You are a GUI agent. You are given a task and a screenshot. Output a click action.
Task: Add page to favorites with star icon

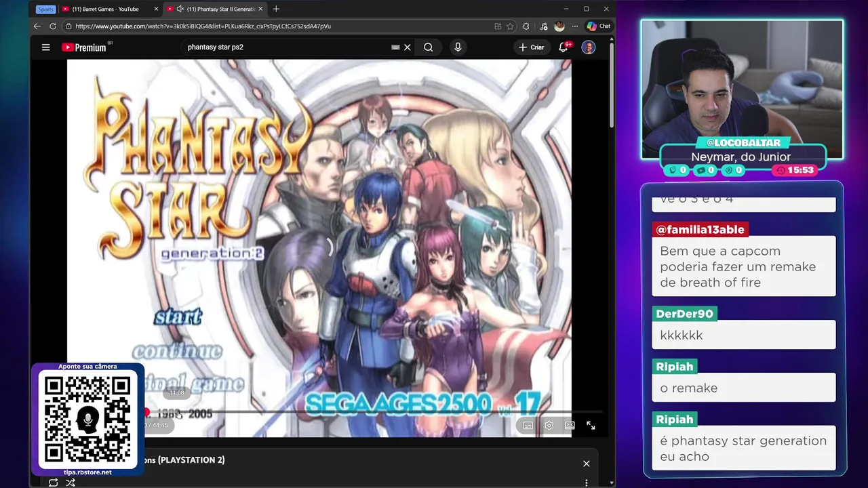point(511,26)
